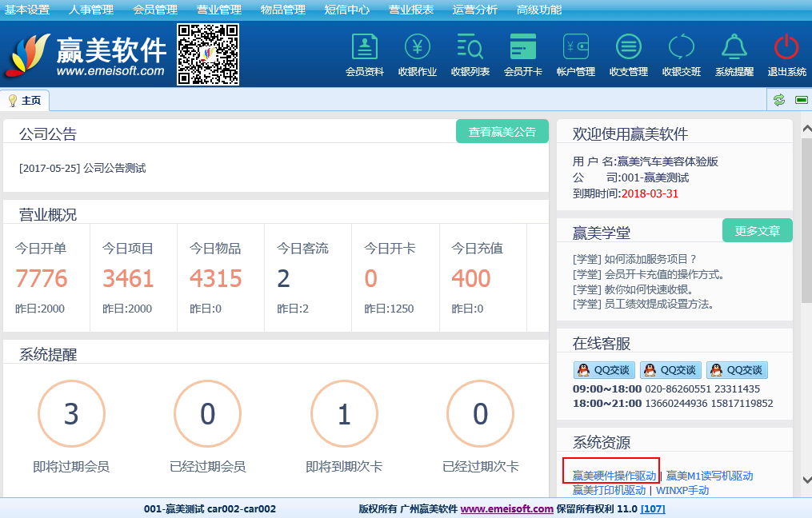The height and width of the screenshot is (518, 812).
Task: Click the 查看赢美公告 button
Action: (x=502, y=132)
